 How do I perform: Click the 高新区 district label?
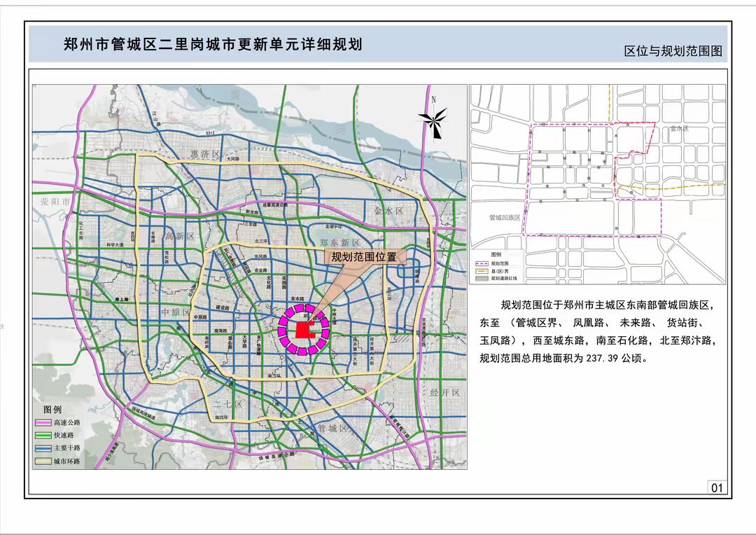[179, 236]
